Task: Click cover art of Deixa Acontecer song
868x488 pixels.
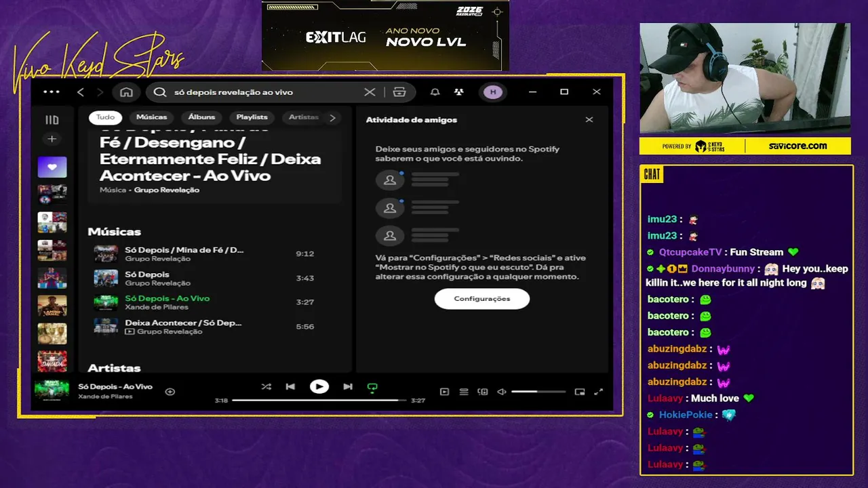Action: pyautogui.click(x=106, y=327)
